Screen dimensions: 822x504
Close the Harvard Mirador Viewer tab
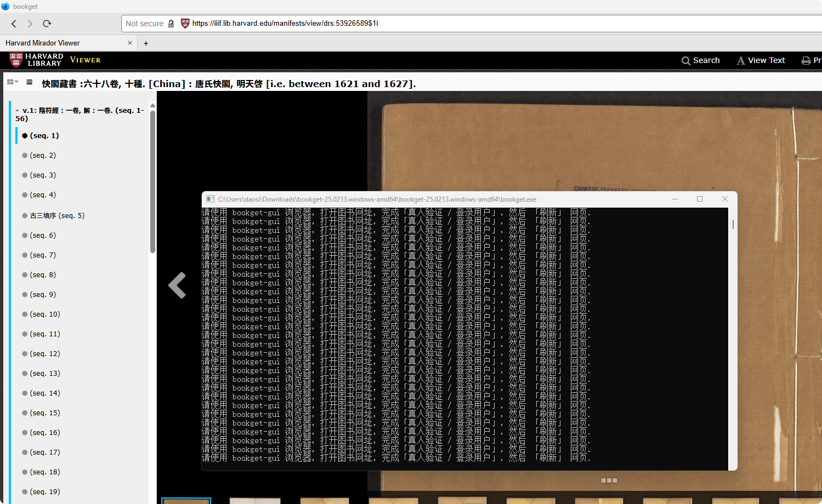pos(130,43)
